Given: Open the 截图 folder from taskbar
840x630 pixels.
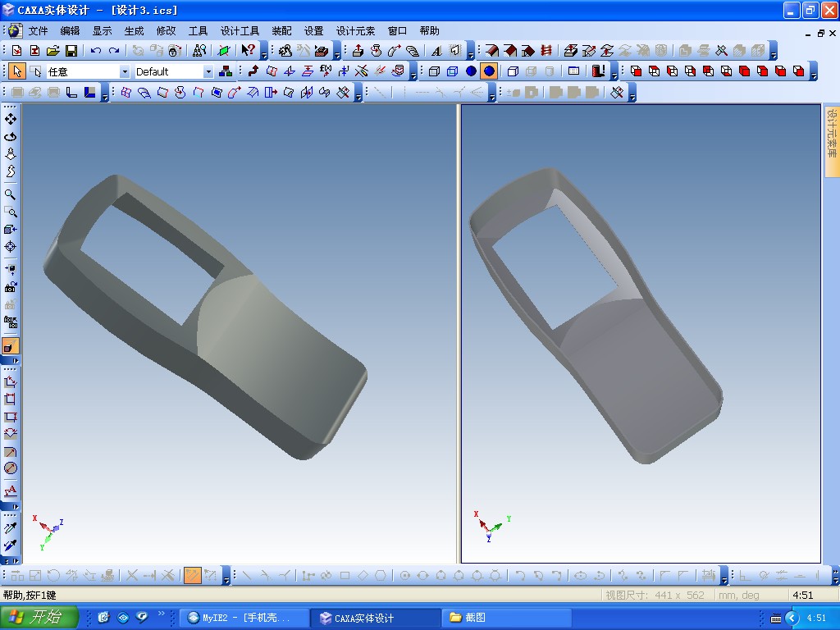Looking at the screenshot, I should tap(507, 618).
